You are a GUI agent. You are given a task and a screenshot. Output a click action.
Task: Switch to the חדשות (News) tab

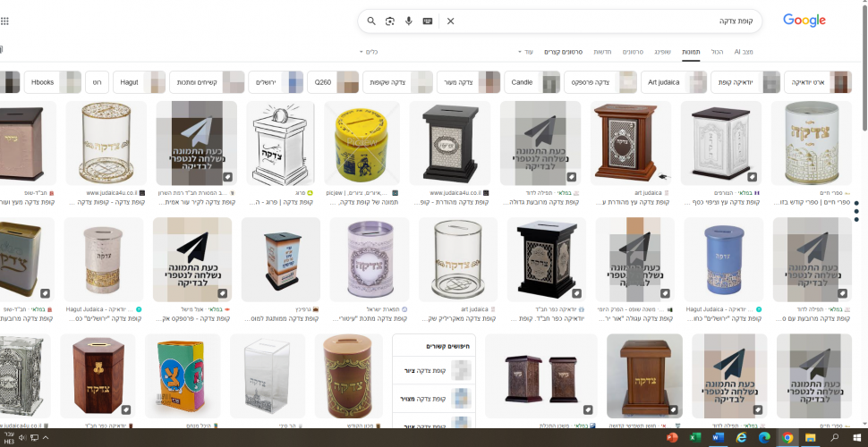(603, 52)
